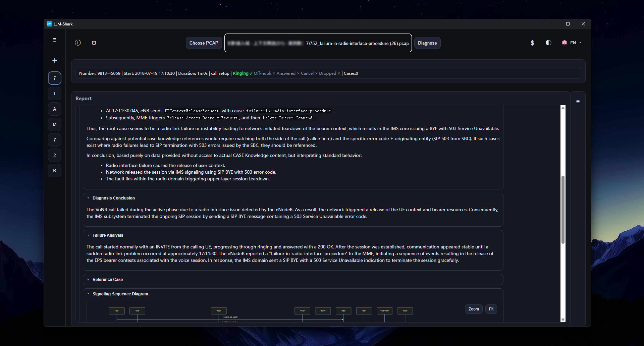Screen dimensions: 644x346
Task: Open the report outline menu icon
Action: click(578, 102)
